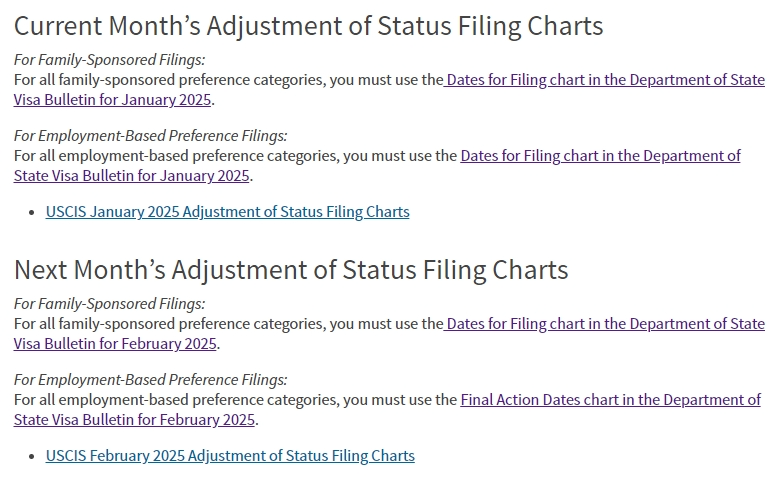Select 'For Employment-Based Preference Filings:' label under Current Month

pos(150,136)
